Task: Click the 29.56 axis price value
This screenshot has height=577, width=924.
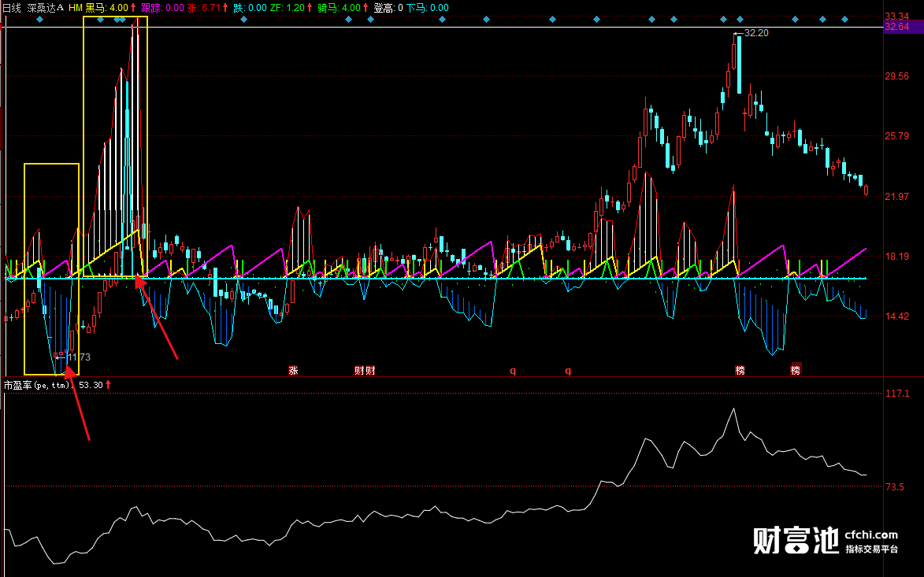Action: click(897, 76)
